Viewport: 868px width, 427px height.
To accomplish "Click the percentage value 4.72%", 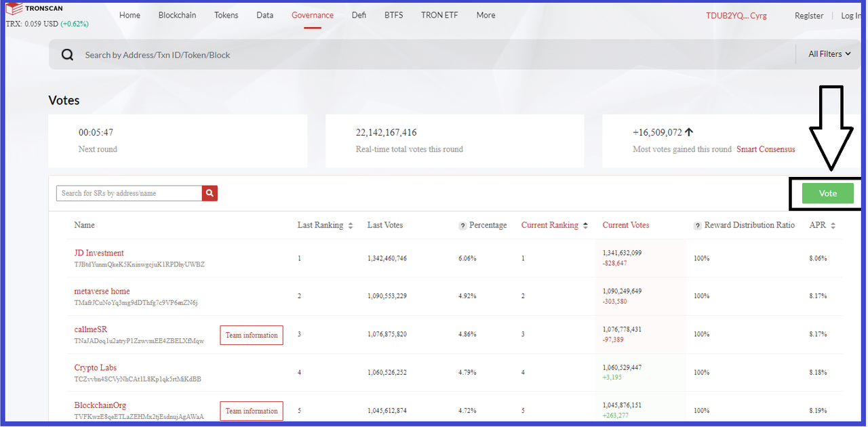I will 468,411.
